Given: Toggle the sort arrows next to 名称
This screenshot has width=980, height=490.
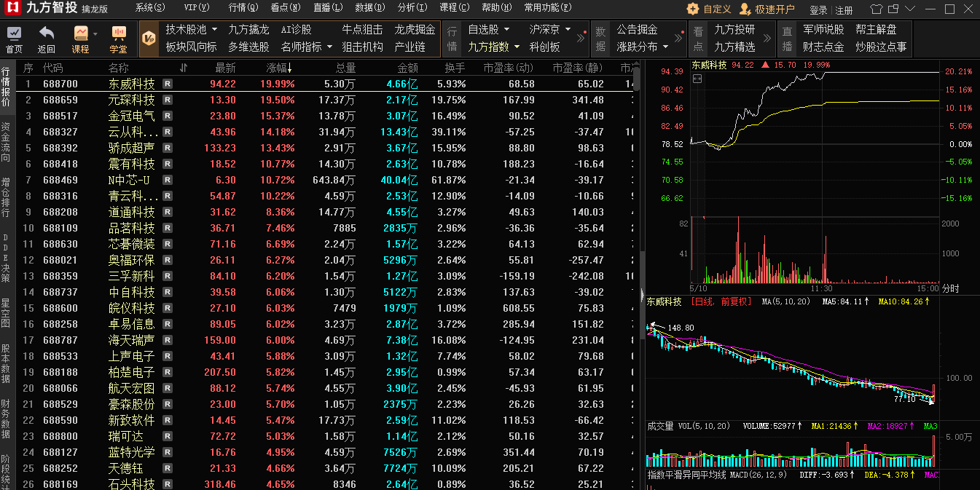Looking at the screenshot, I should [x=184, y=68].
